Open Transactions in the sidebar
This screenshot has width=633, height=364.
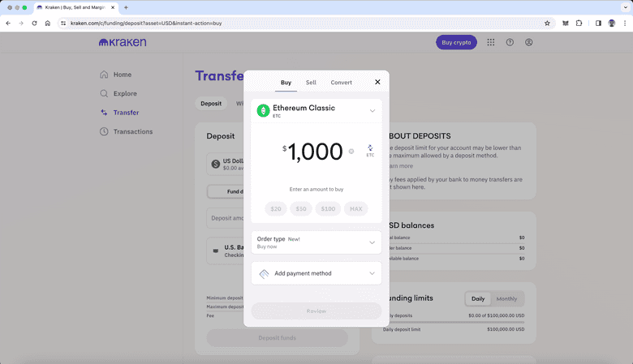point(132,131)
